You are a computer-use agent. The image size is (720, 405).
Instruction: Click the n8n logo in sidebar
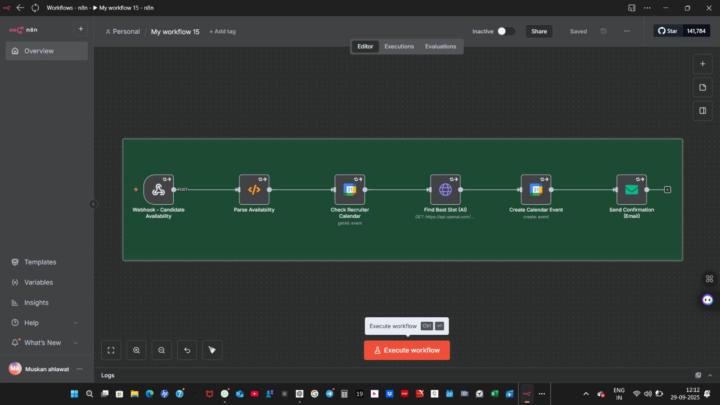[23, 30]
